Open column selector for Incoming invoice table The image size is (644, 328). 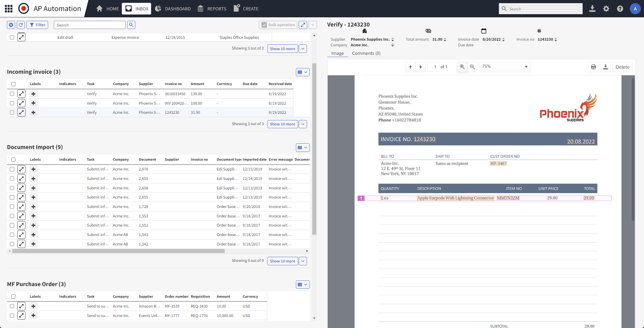(302, 72)
